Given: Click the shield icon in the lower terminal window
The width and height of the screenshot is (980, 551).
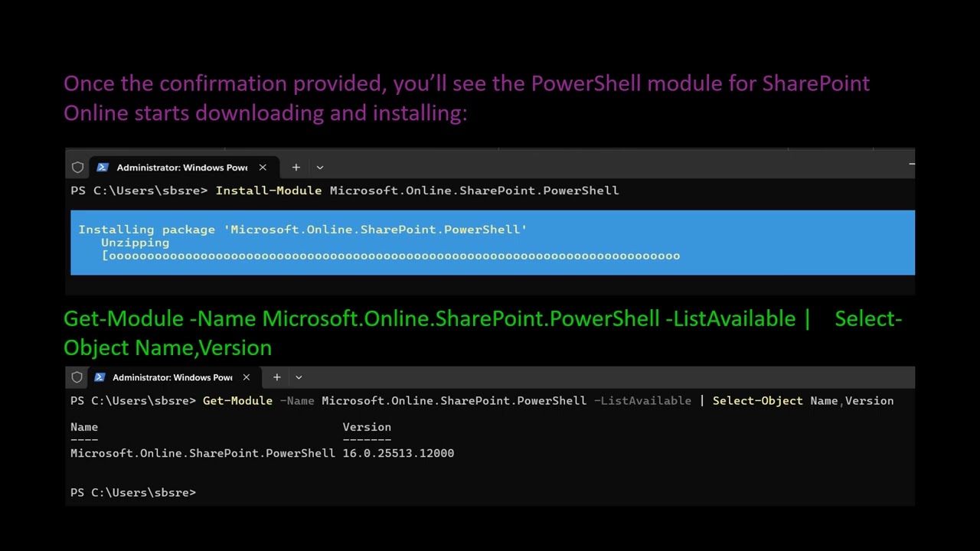Looking at the screenshot, I should point(77,377).
